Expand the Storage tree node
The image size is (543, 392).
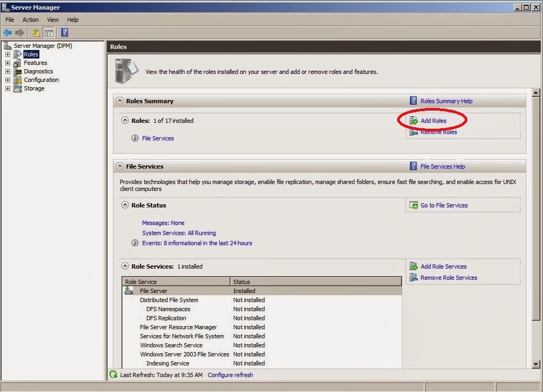click(x=7, y=88)
